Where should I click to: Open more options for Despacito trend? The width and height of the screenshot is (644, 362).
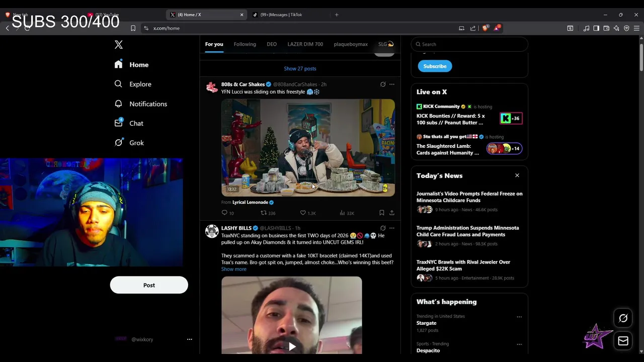click(x=519, y=344)
